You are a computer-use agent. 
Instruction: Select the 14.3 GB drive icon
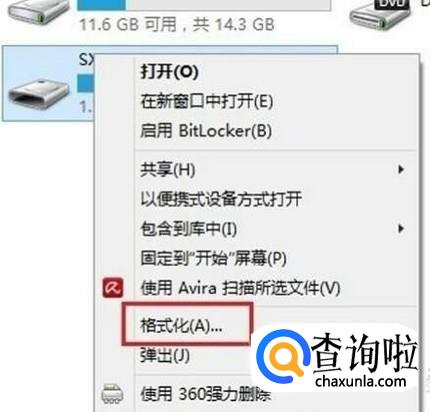tap(39, 11)
